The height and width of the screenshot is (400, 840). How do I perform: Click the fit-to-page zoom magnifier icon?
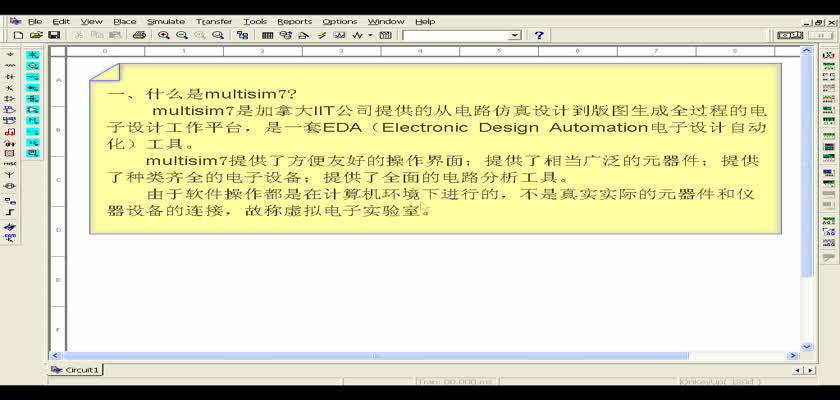pyautogui.click(x=218, y=35)
